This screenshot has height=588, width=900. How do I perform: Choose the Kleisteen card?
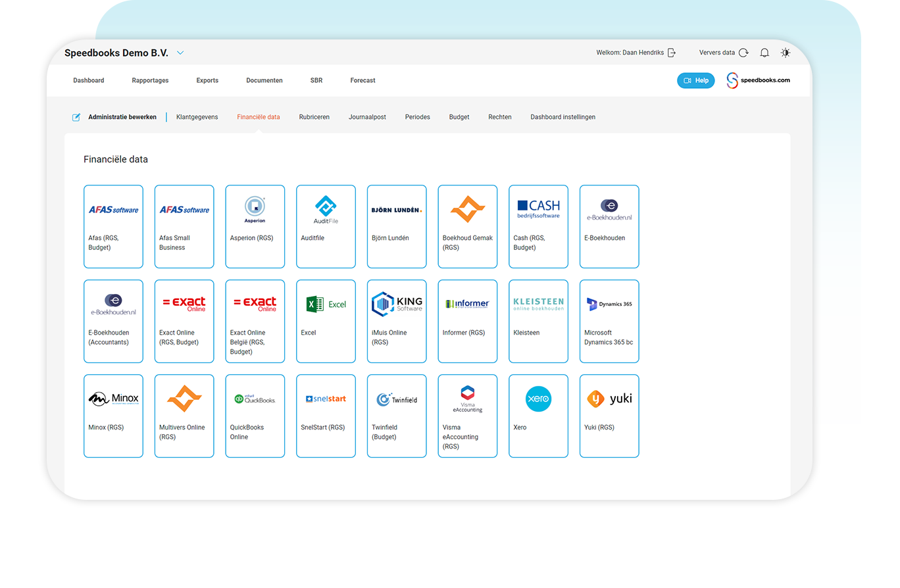click(x=538, y=321)
